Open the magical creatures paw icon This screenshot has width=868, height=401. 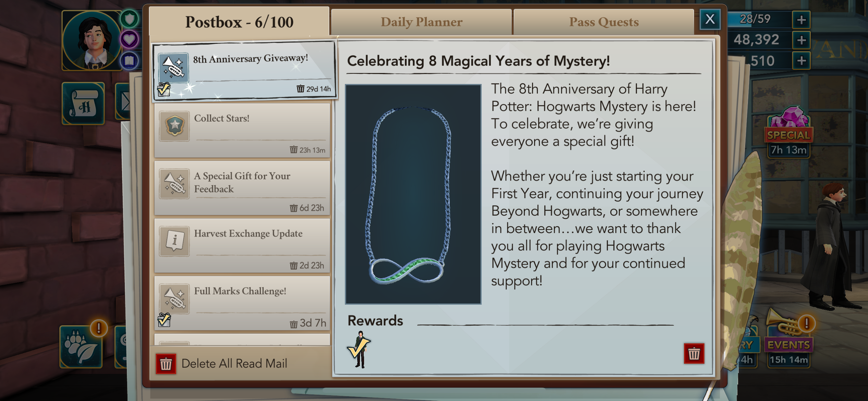click(x=81, y=347)
